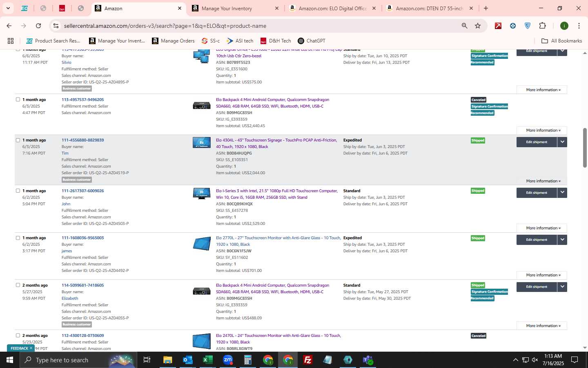View site information icon in address bar
The height and width of the screenshot is (368, 588).
tap(56, 26)
